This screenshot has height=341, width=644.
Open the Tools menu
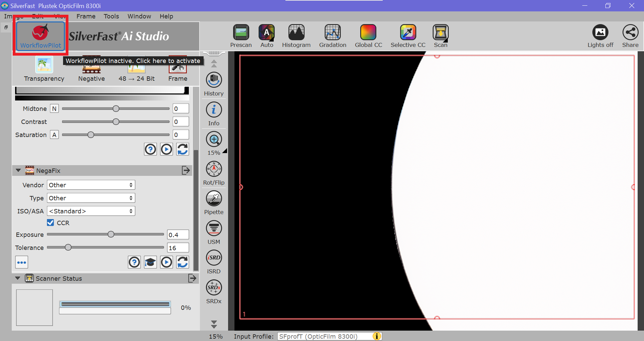click(111, 16)
